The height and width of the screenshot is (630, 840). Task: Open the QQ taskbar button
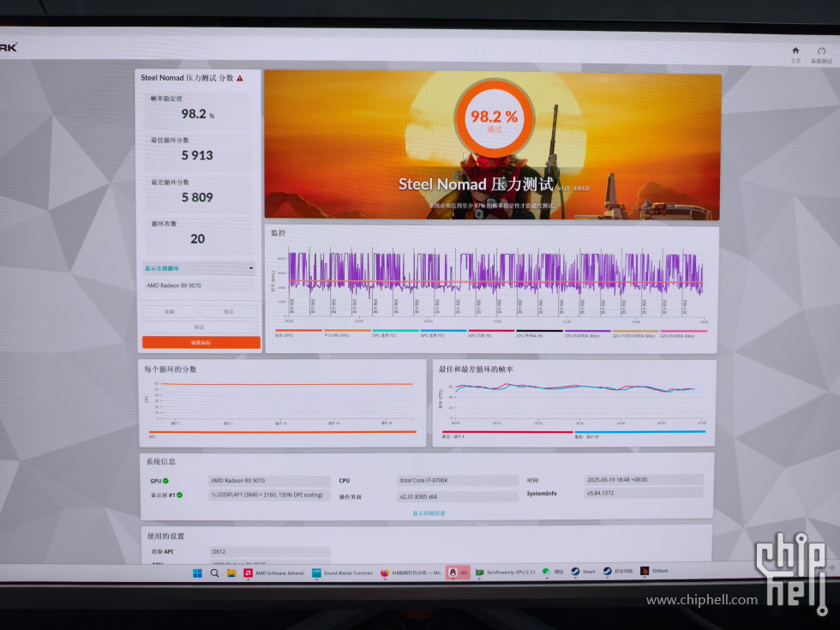click(458, 573)
